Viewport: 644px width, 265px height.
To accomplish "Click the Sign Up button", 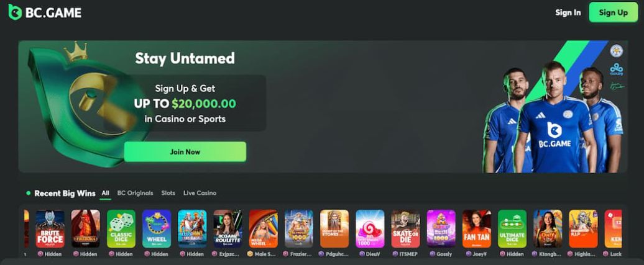I will (613, 12).
